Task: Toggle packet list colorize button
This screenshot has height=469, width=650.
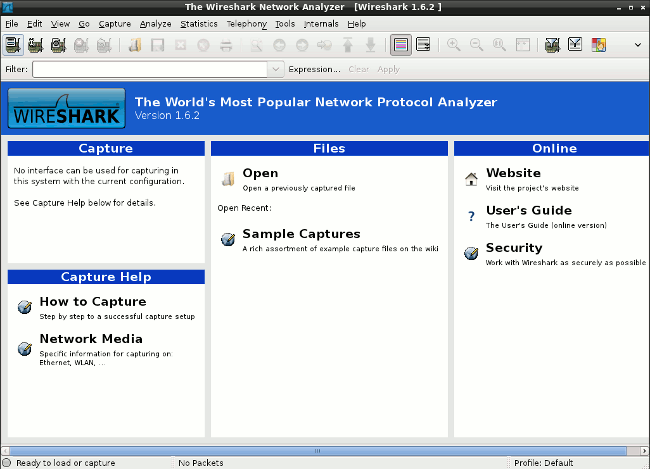Action: pyautogui.click(x=401, y=45)
